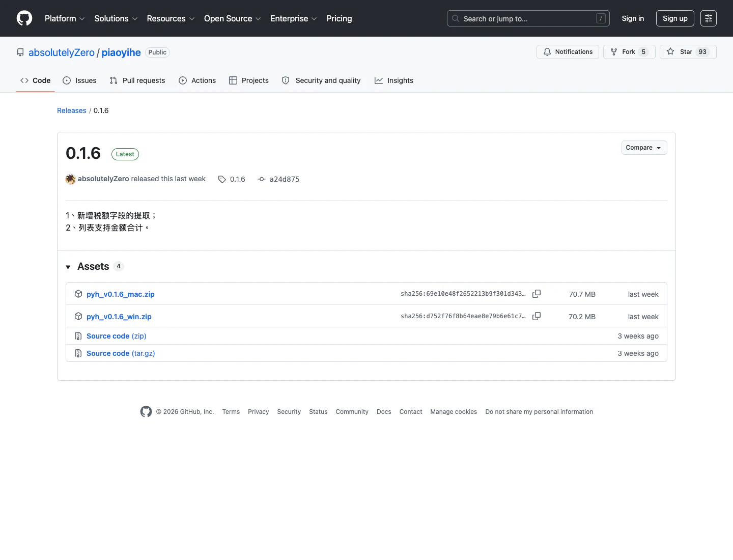Expand the Open Source menu
Screen dimensions: 733x560
coord(233,18)
